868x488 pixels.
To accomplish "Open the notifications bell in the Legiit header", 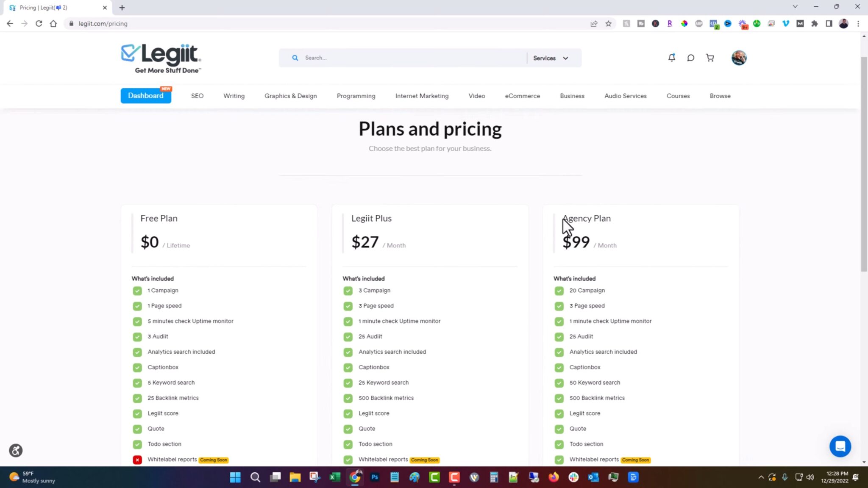I will click(x=671, y=58).
